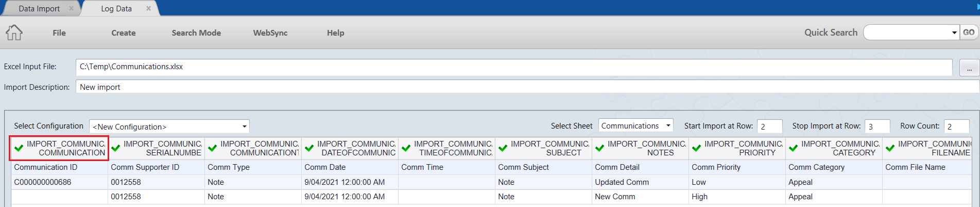Click the browse (...) file button

[969, 68]
